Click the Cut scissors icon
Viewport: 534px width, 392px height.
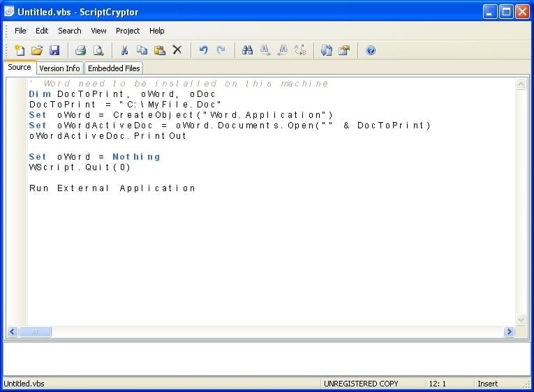[124, 50]
